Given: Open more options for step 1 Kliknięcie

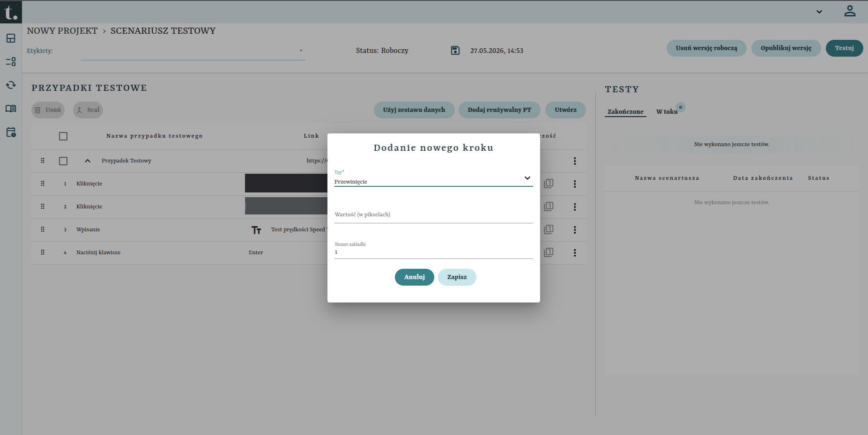Looking at the screenshot, I should tap(575, 184).
